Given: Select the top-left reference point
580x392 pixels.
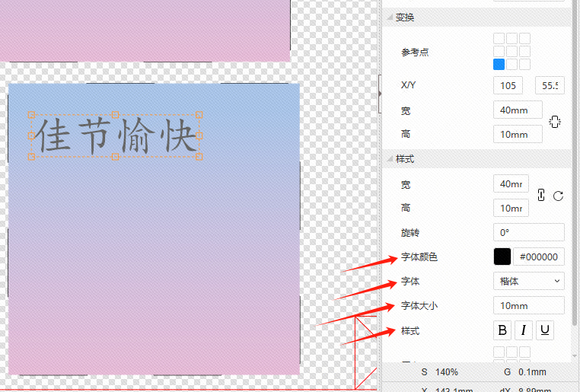Looking at the screenshot, I should pos(499,39).
